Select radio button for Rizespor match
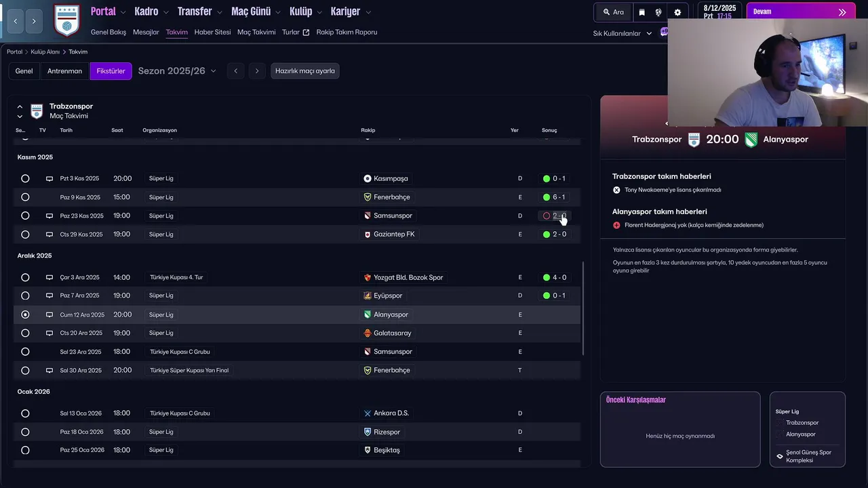The width and height of the screenshot is (868, 488). pos(25,432)
